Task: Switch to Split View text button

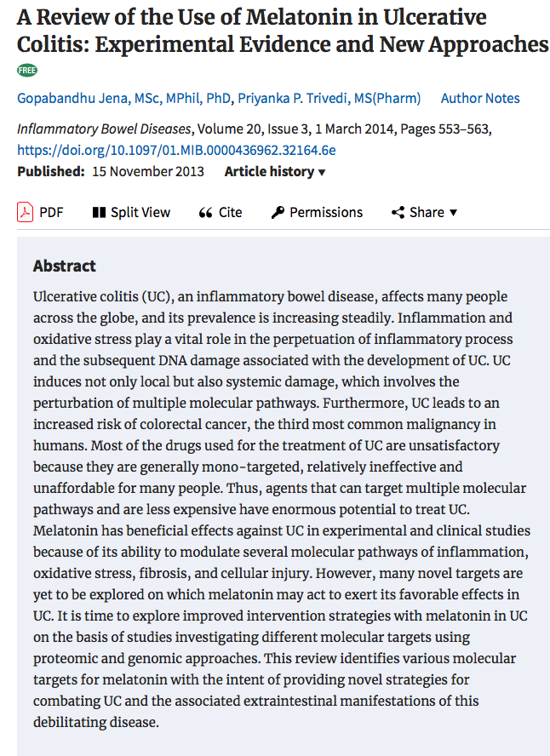Action: coord(140,212)
